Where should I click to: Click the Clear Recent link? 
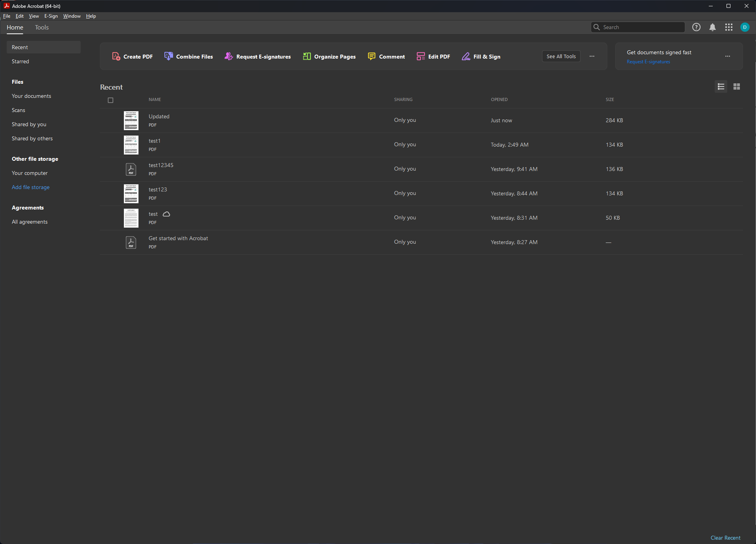point(725,538)
